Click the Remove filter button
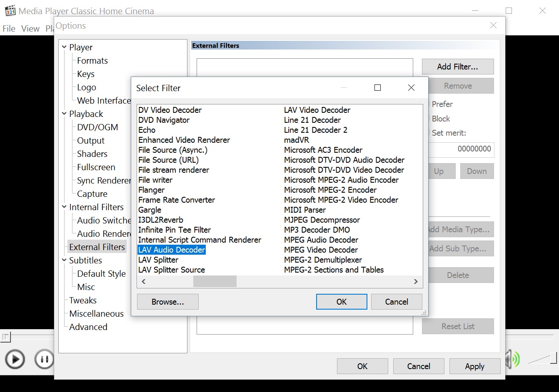 tap(461, 86)
